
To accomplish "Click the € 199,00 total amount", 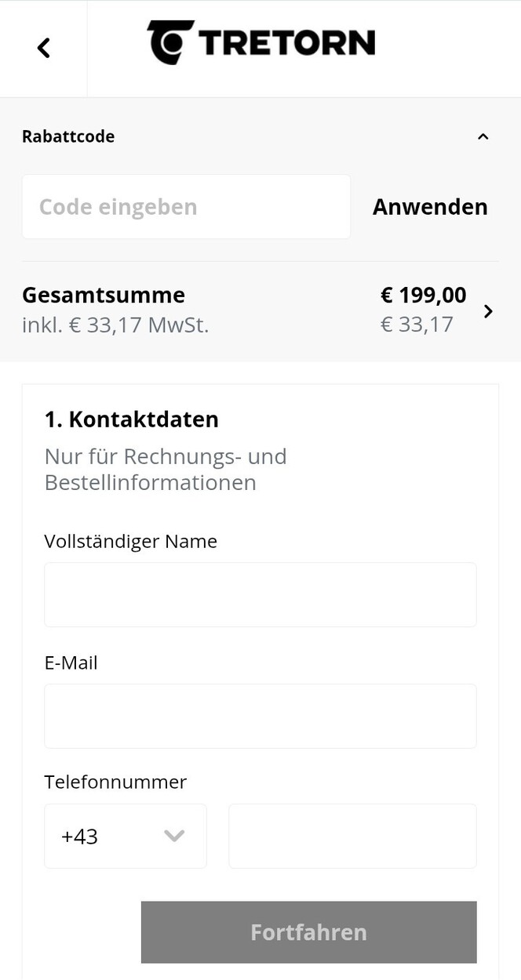I will [424, 296].
